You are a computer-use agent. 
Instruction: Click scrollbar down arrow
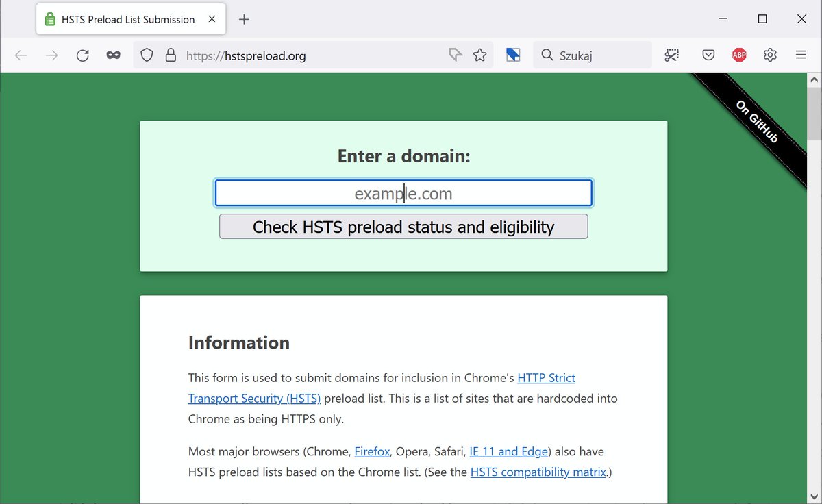(x=814, y=498)
